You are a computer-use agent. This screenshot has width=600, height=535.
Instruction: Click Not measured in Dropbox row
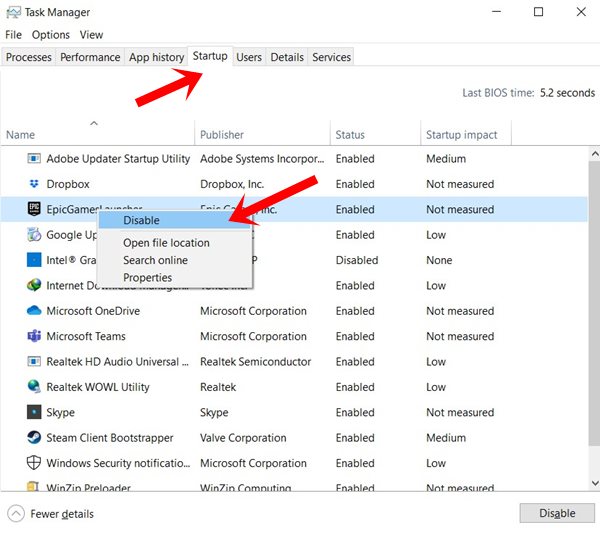pyautogui.click(x=460, y=184)
